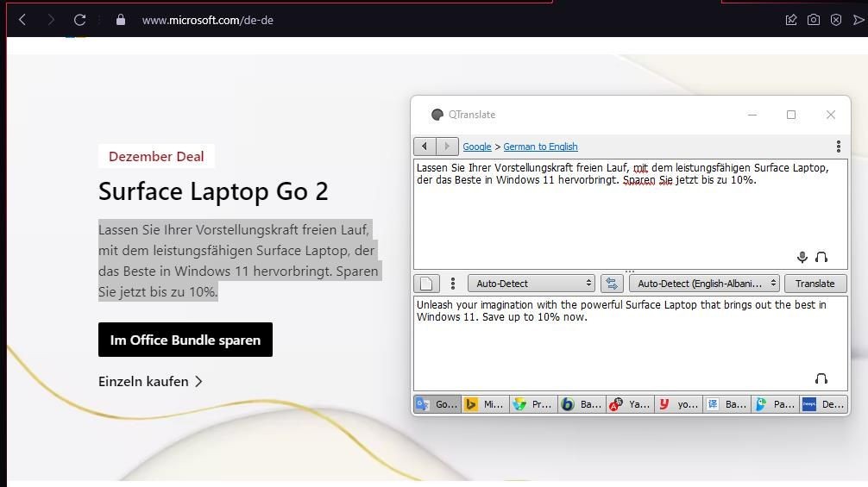Click the English translation output box
The width and height of the screenshot is (868, 487).
630,343
